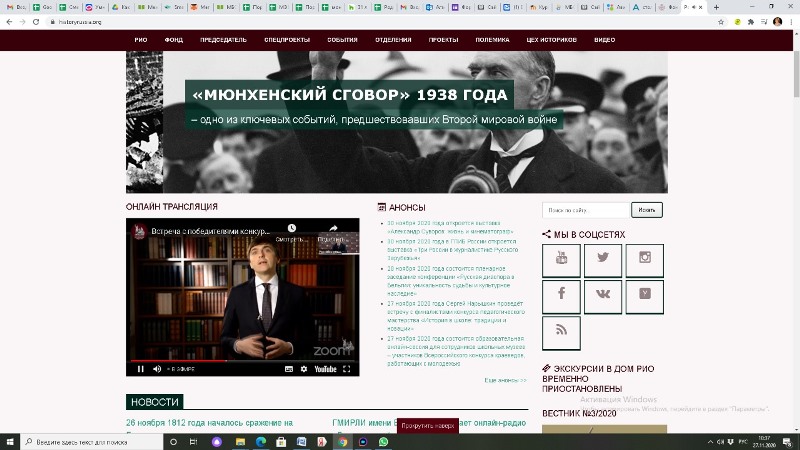Open the Twitter social media icon
This screenshot has height=450, width=800.
coord(603,260)
